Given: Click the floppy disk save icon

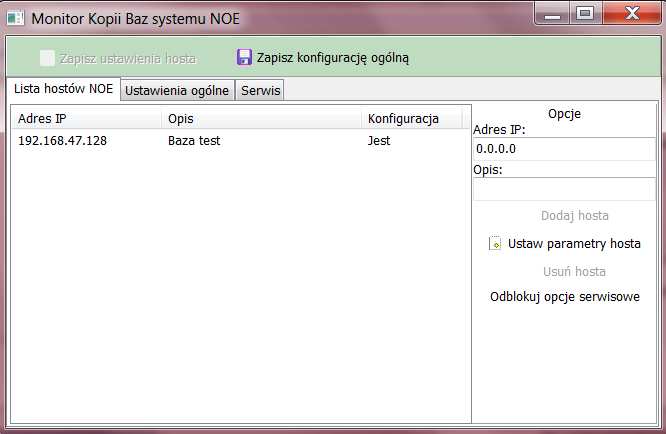Looking at the screenshot, I should [x=244, y=57].
